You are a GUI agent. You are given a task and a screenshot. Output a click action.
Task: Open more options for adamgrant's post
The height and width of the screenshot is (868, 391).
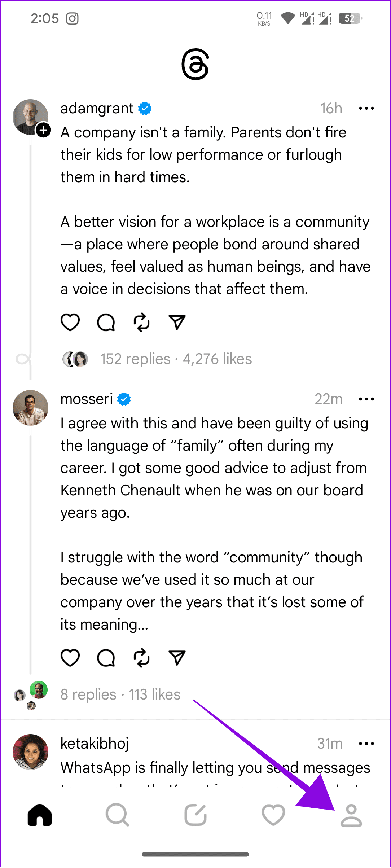[366, 108]
